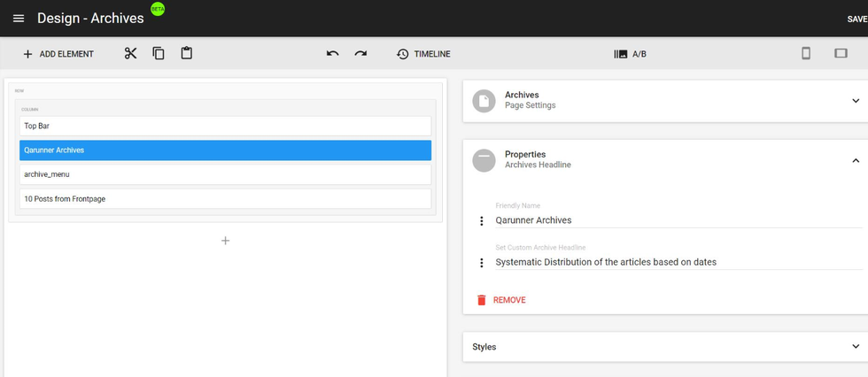The width and height of the screenshot is (868, 377).
Task: Remove the Archives Headline element
Action: point(500,300)
